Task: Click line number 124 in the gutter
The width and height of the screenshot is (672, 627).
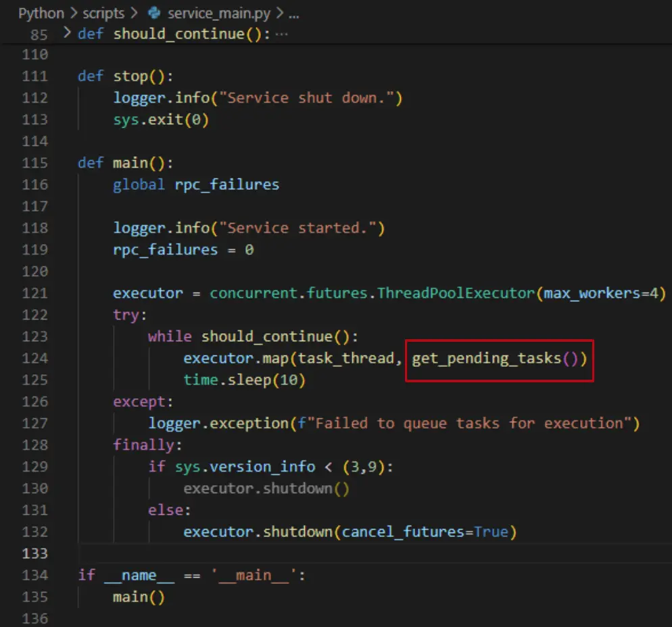Action: pyautogui.click(x=35, y=358)
